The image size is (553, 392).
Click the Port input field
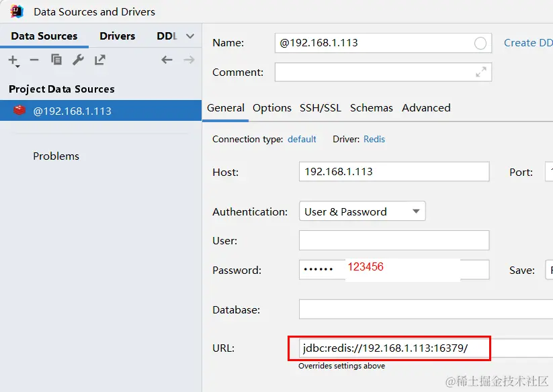[x=549, y=172]
